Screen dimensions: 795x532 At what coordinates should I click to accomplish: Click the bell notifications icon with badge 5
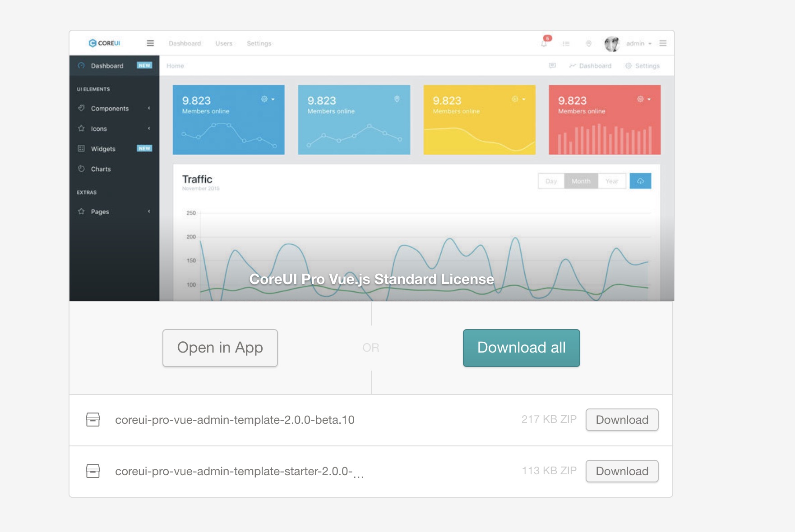click(544, 44)
